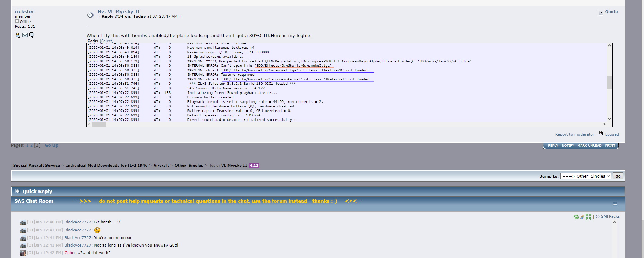
Task: Click scroll-right arrow of the code box
Action: point(604,124)
